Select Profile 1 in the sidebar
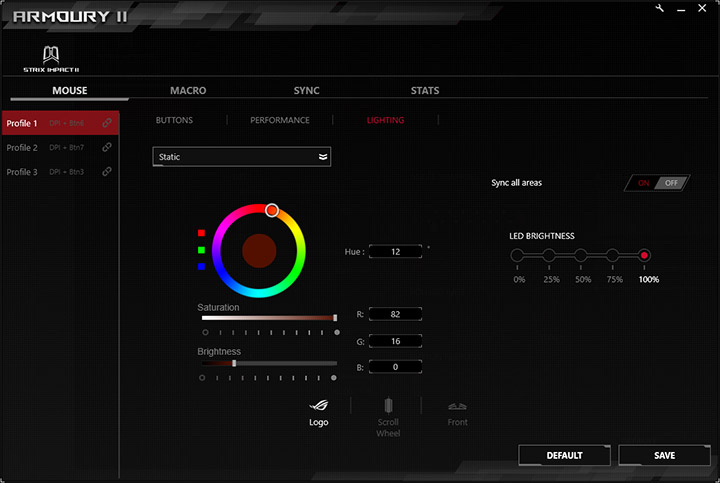 click(x=61, y=123)
